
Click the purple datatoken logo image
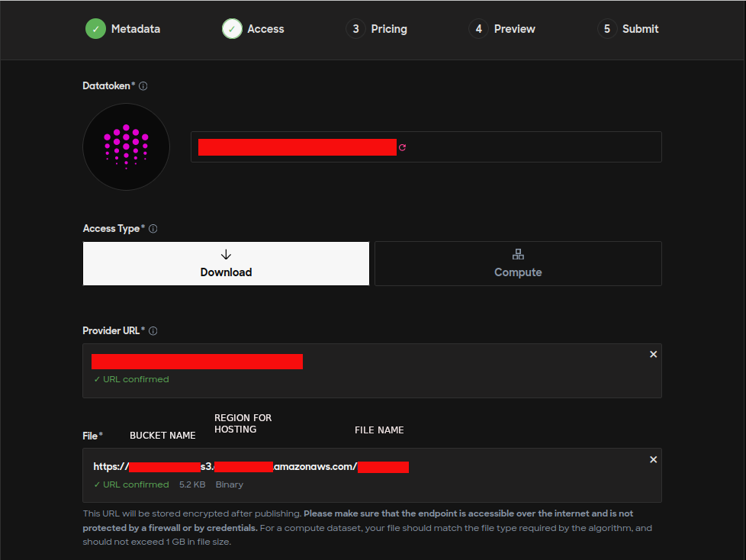(126, 146)
